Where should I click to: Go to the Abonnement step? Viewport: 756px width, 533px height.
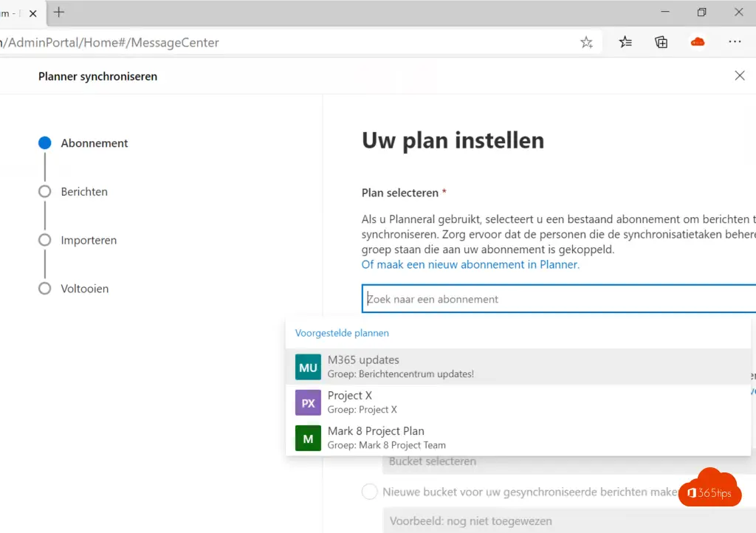point(94,143)
